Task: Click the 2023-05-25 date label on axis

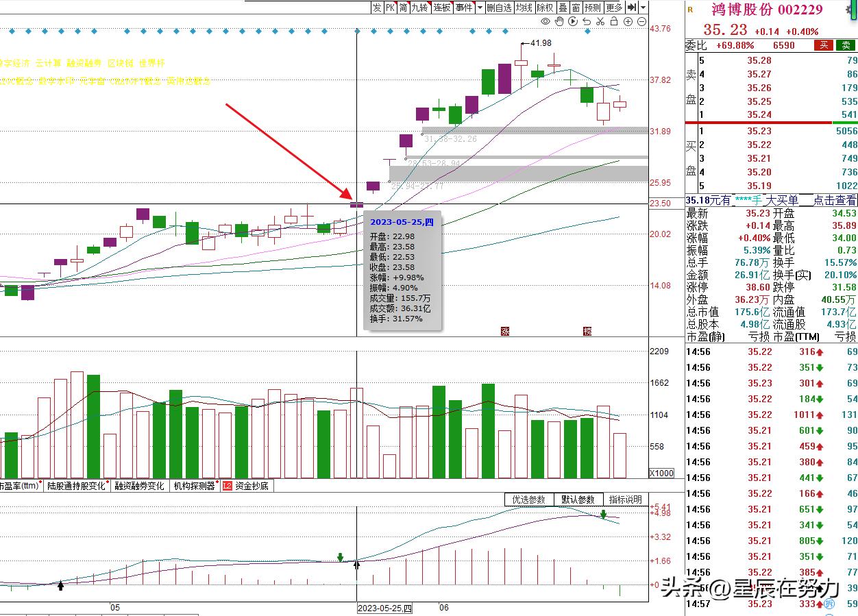Action: coord(385,608)
